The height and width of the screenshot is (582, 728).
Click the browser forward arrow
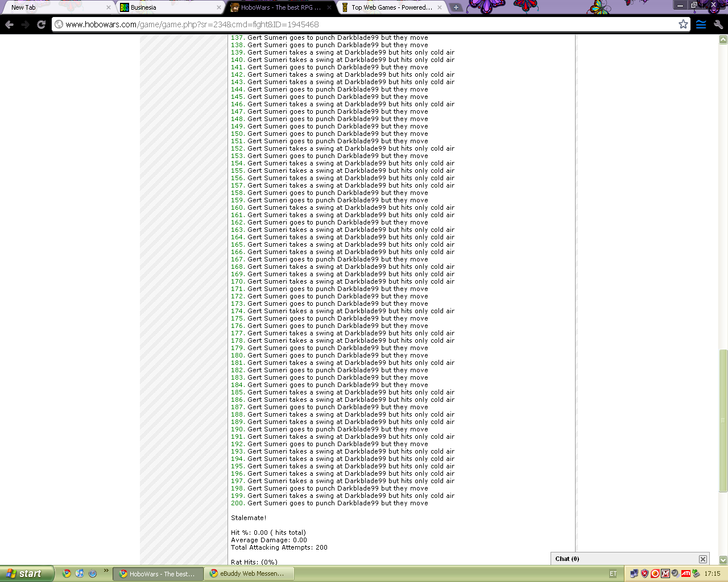[25, 24]
